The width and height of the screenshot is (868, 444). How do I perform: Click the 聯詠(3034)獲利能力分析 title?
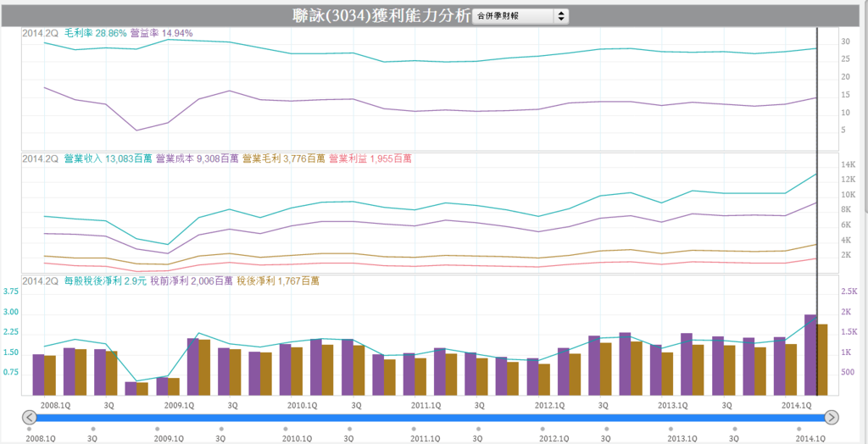pos(382,15)
